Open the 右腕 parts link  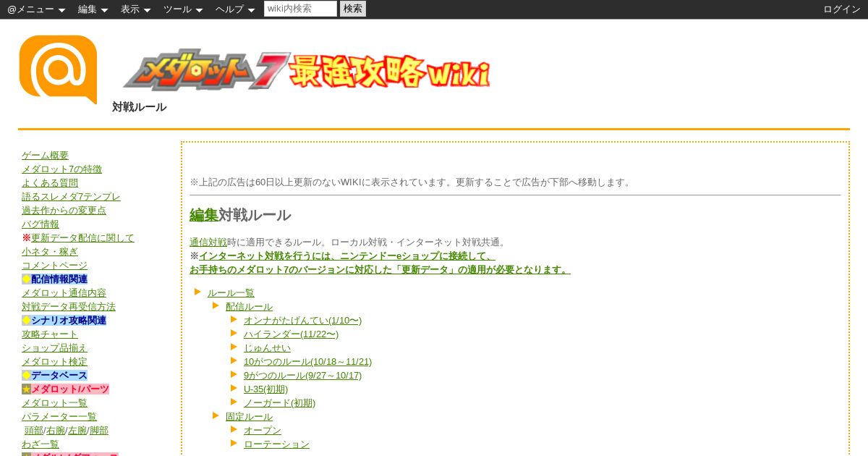[56, 431]
